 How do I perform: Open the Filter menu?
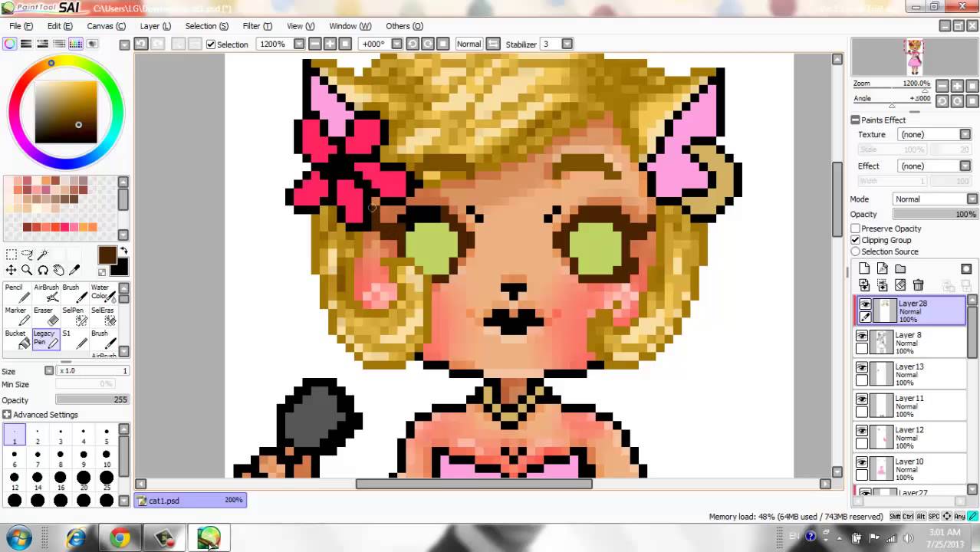(257, 26)
